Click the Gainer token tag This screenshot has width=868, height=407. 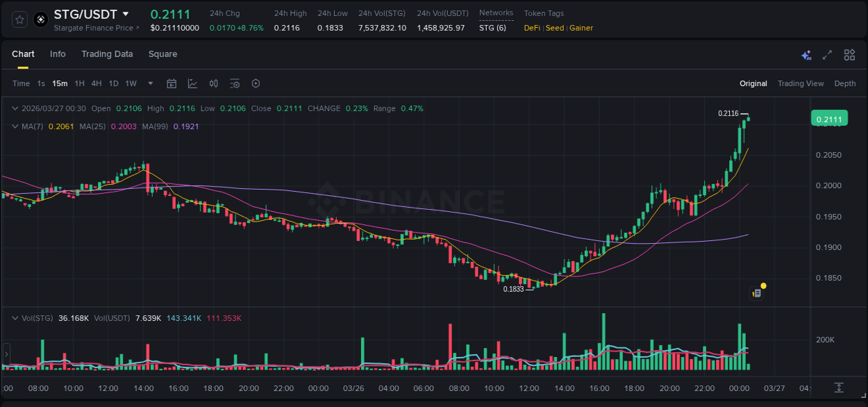[x=581, y=28]
